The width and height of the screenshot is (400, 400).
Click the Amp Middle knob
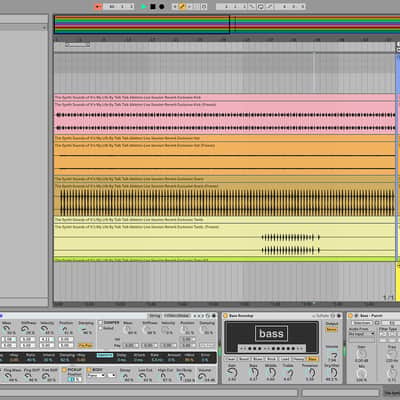(x=272, y=373)
